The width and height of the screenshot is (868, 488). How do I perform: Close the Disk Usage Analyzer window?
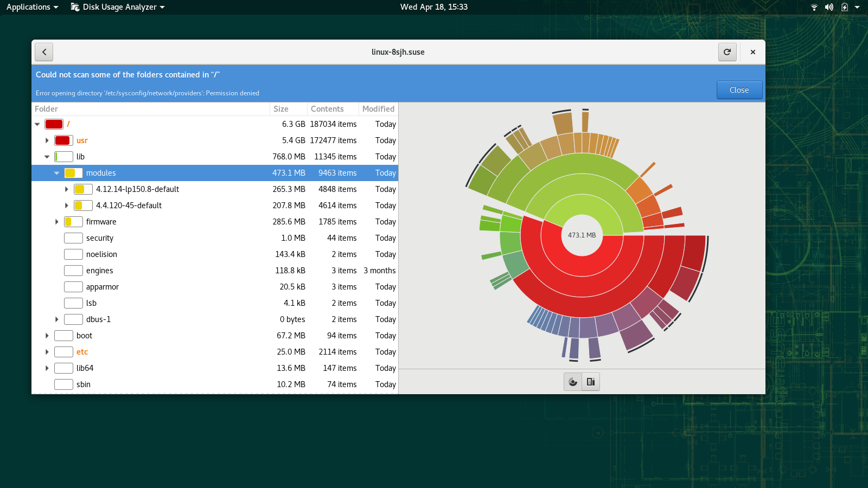752,52
